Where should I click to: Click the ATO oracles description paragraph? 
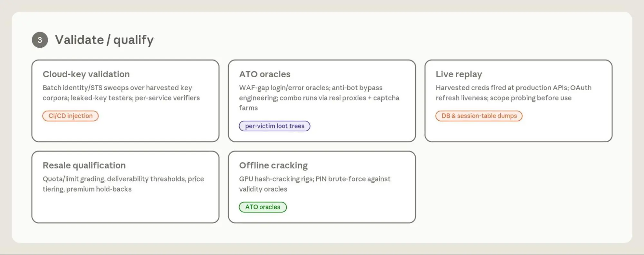pyautogui.click(x=319, y=98)
